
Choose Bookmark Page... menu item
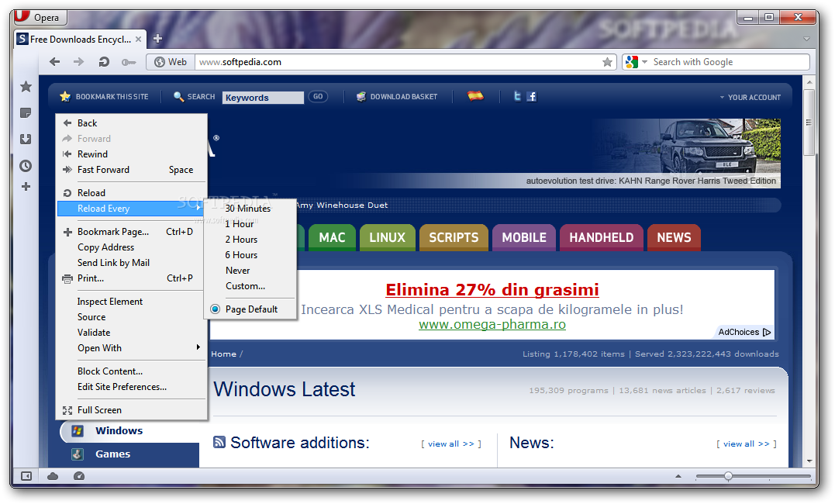pos(132,232)
